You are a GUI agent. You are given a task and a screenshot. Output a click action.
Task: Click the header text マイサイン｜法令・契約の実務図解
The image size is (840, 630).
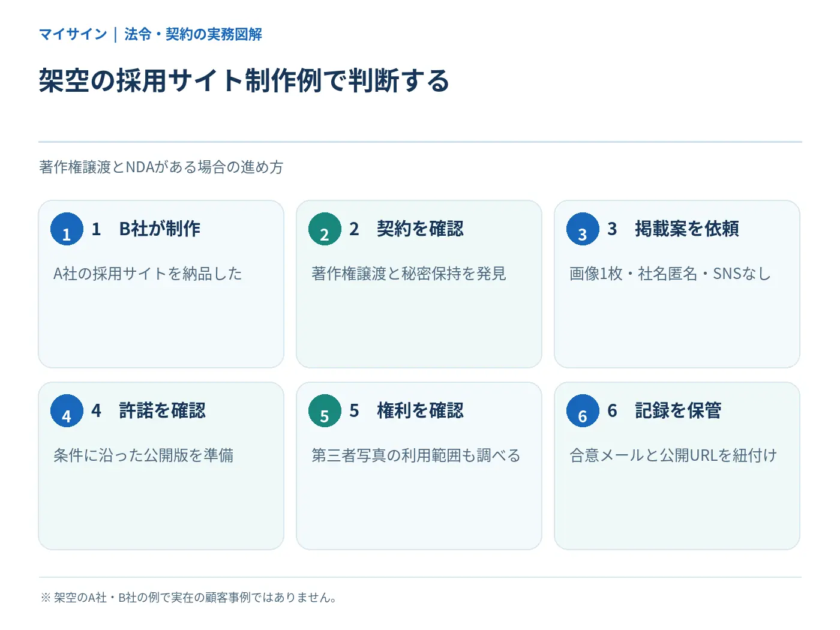tap(151, 34)
